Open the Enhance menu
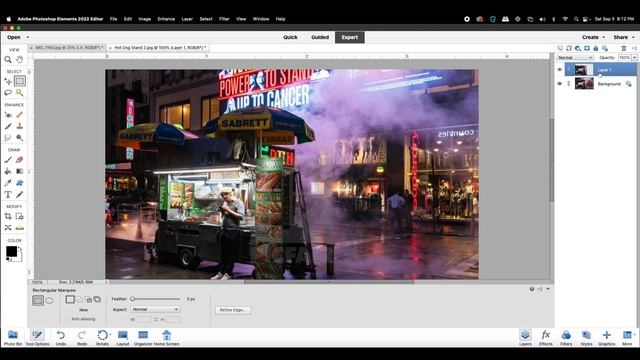The image size is (640, 360). coord(166,19)
